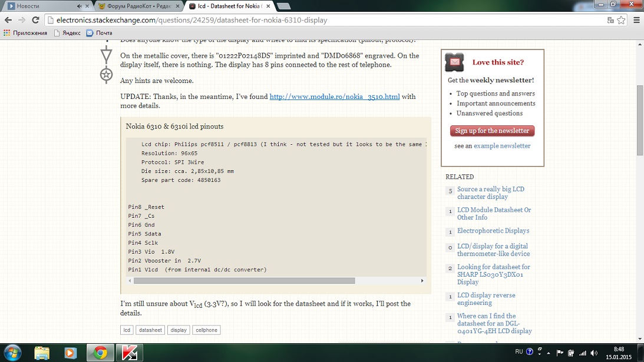Open the Windows Start menu
Viewport: 644px width, 362px height.
click(x=12, y=353)
